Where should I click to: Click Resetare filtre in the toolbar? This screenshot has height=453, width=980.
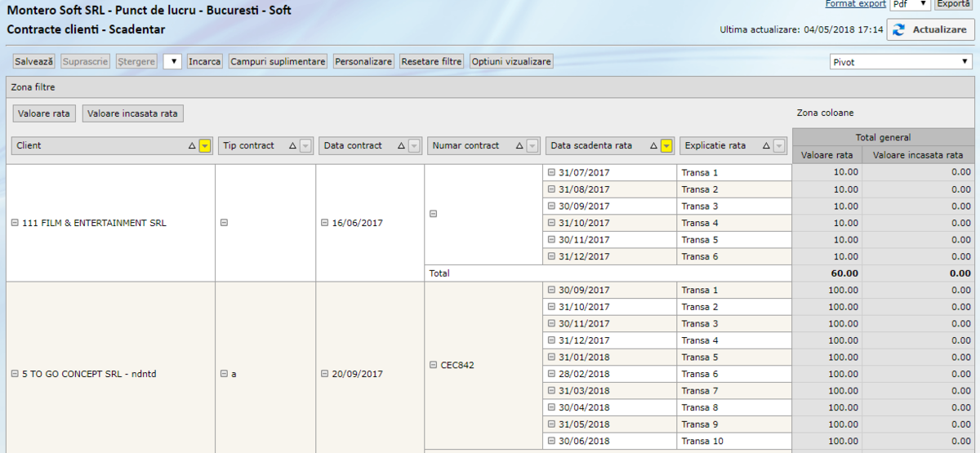pos(432,62)
